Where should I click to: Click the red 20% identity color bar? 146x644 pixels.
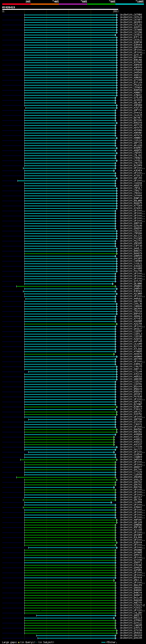click(x=16, y=4)
